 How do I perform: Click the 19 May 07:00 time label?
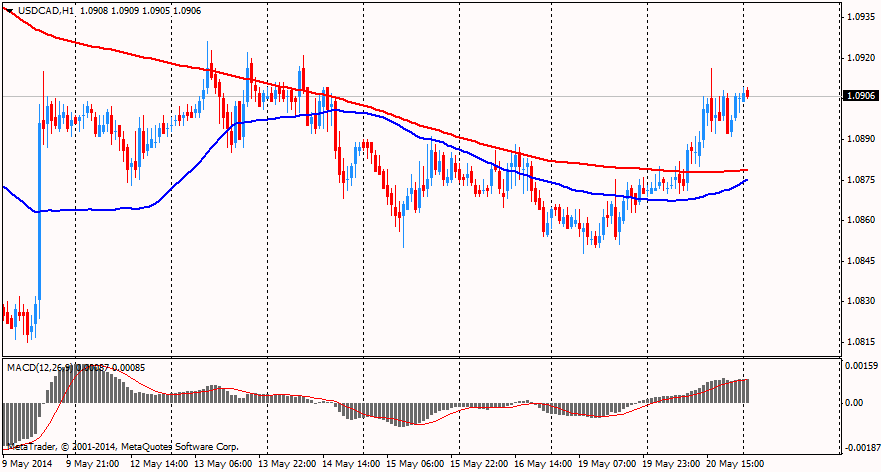click(609, 464)
